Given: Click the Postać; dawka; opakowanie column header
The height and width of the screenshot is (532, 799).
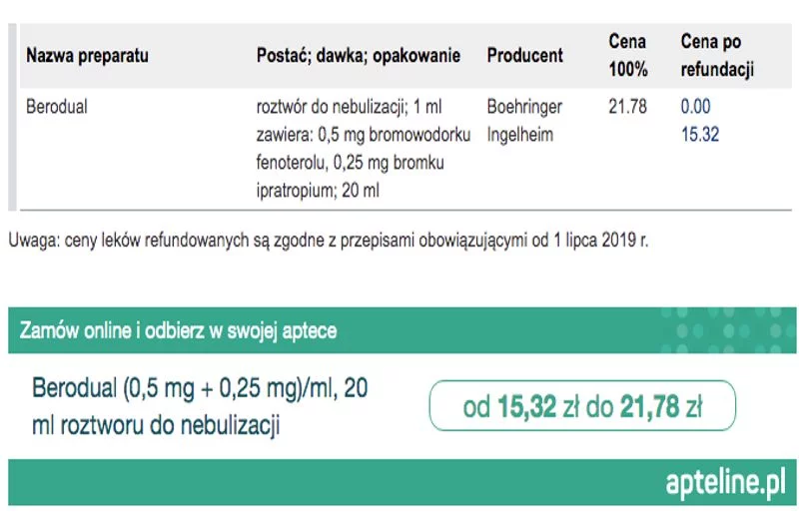Looking at the screenshot, I should pyautogui.click(x=359, y=56).
